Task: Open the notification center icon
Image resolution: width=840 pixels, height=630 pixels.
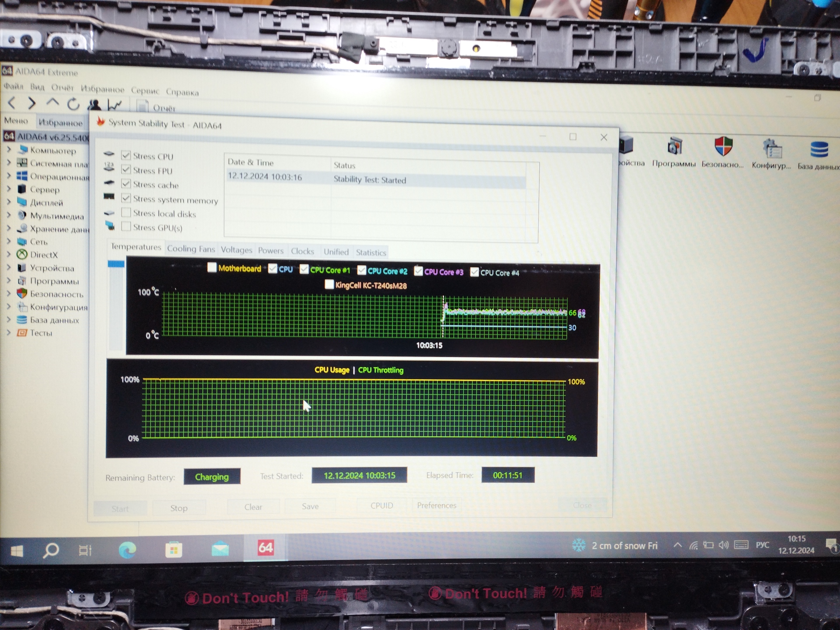Action: [831, 545]
